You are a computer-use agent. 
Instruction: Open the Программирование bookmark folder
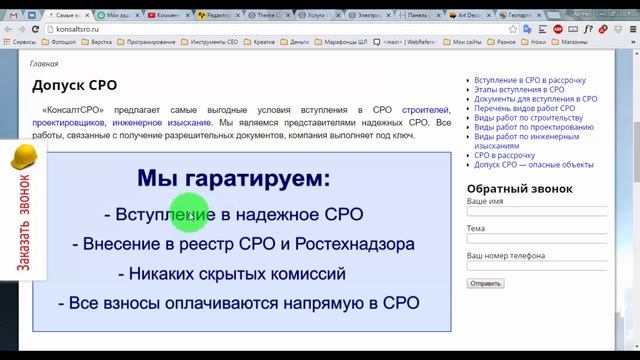tap(146, 42)
